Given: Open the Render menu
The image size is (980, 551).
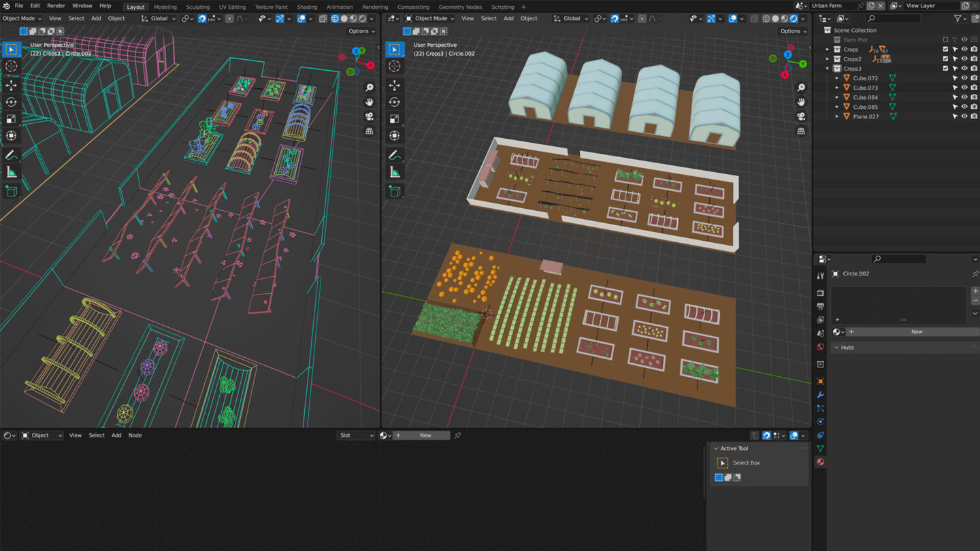Looking at the screenshot, I should point(56,5).
